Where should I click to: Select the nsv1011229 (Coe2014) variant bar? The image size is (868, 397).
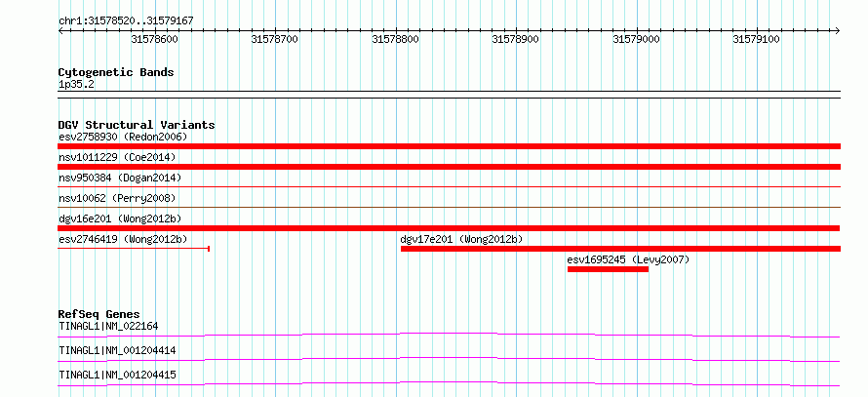pyautogui.click(x=449, y=167)
